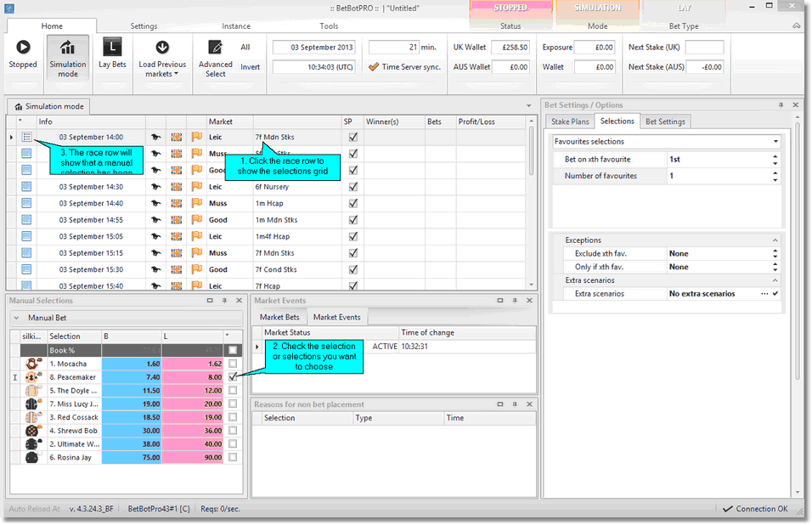Collapse the ribbon with the chevron
Image resolution: width=812 pixels, height=525 pixels.
tap(797, 25)
